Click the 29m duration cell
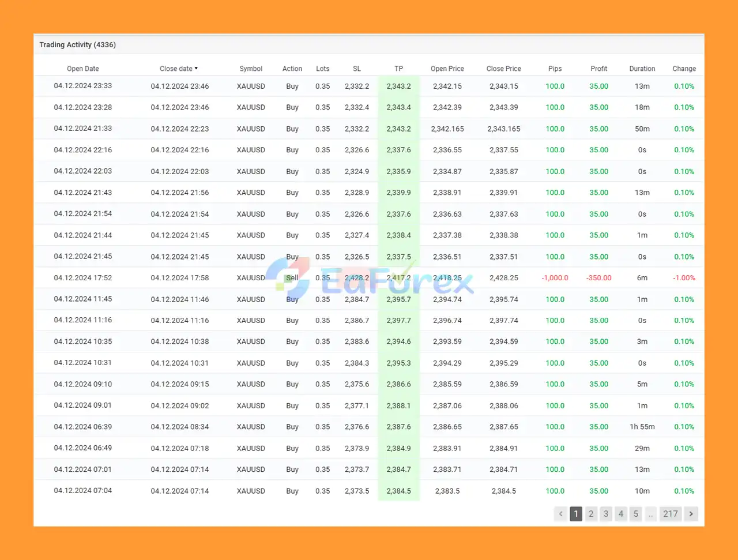The width and height of the screenshot is (738, 560). click(x=642, y=448)
